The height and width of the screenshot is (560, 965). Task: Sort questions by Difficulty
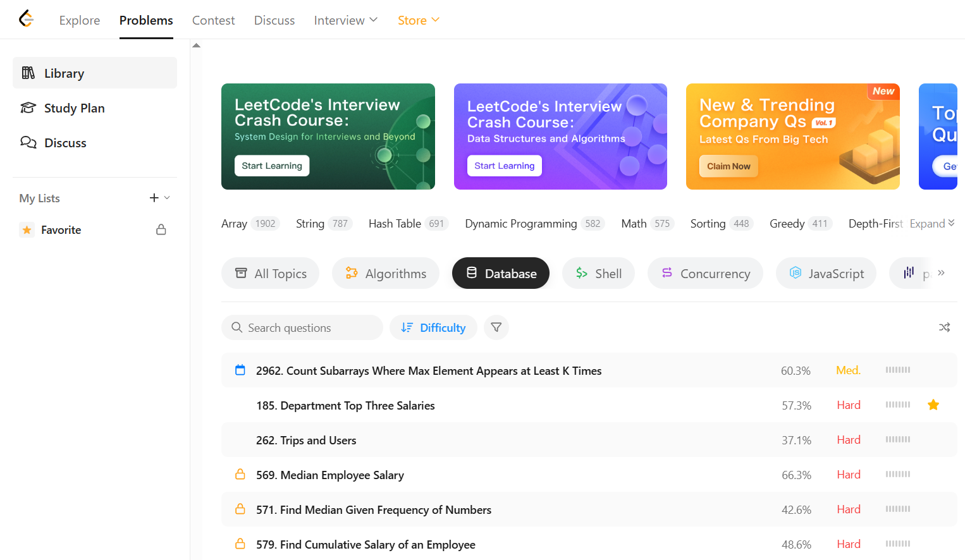[433, 327]
